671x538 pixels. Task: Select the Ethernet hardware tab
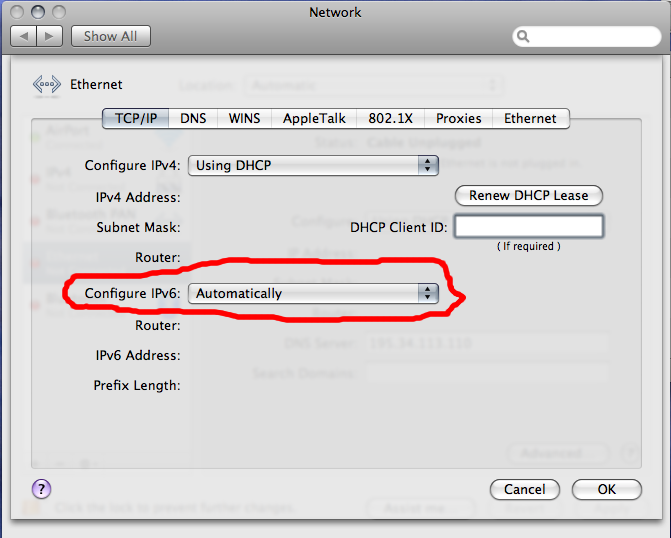point(530,118)
